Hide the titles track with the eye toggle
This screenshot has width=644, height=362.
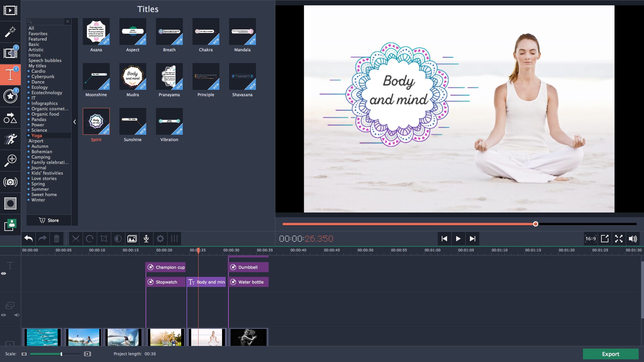click(4, 274)
